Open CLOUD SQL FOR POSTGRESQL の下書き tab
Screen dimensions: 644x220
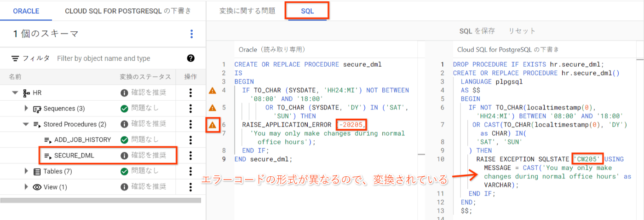[128, 11]
